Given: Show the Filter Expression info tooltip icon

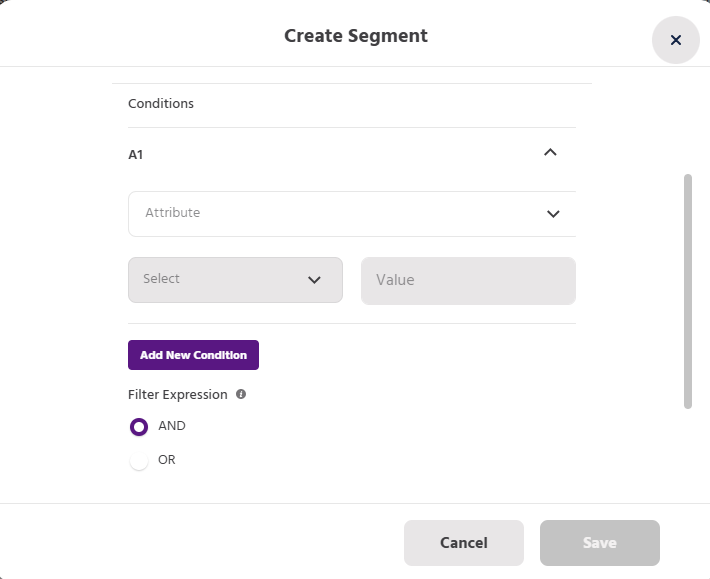Looking at the screenshot, I should [241, 394].
